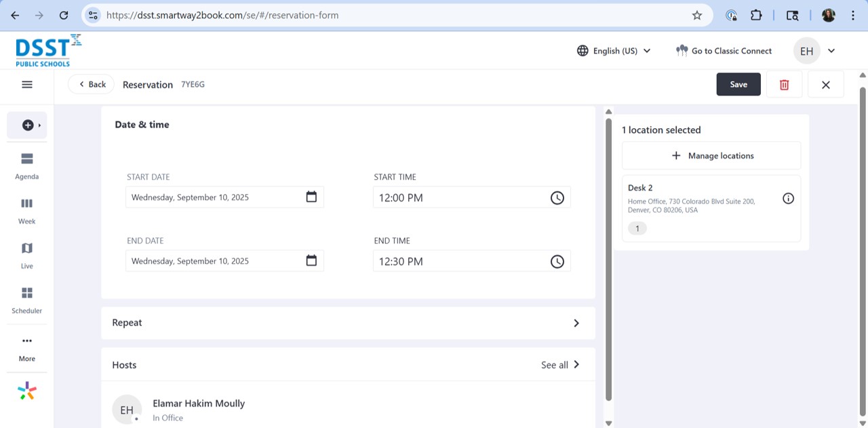This screenshot has width=868, height=428.
Task: Show Desk 2 location info
Action: [788, 199]
